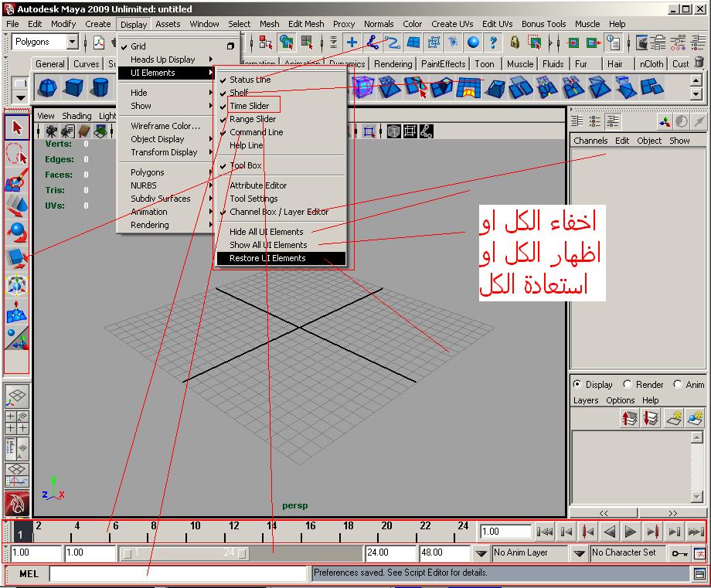711x588 pixels.
Task: Click the snap to grids plus icon
Action: 352,42
